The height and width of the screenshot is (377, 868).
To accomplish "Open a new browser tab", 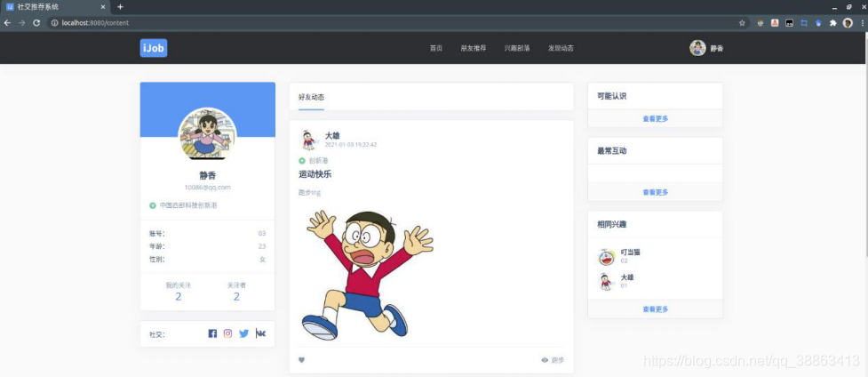I will tap(120, 6).
